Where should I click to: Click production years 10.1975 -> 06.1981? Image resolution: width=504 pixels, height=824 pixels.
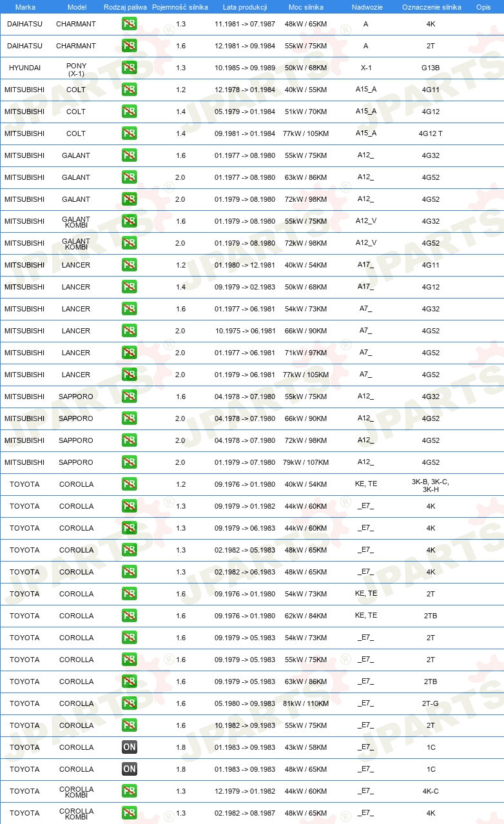click(x=245, y=331)
